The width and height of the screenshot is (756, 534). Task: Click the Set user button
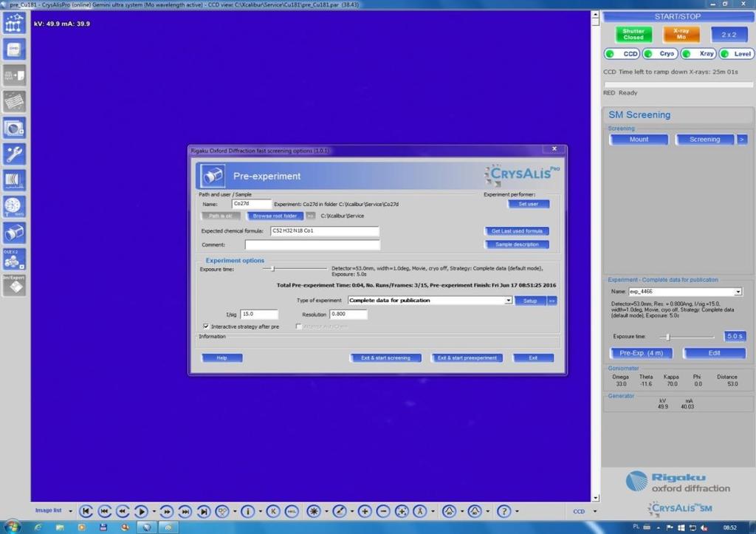(529, 204)
